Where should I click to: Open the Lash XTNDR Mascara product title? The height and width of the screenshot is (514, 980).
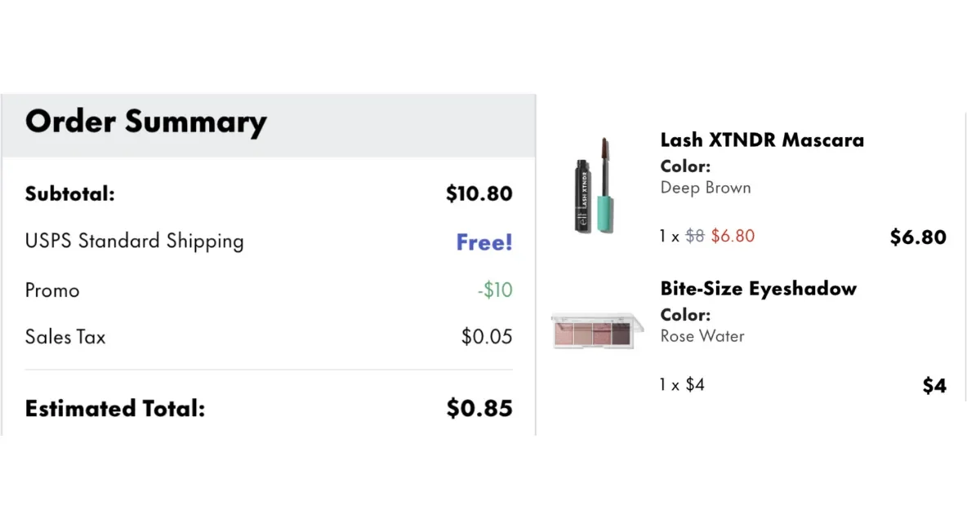(762, 140)
